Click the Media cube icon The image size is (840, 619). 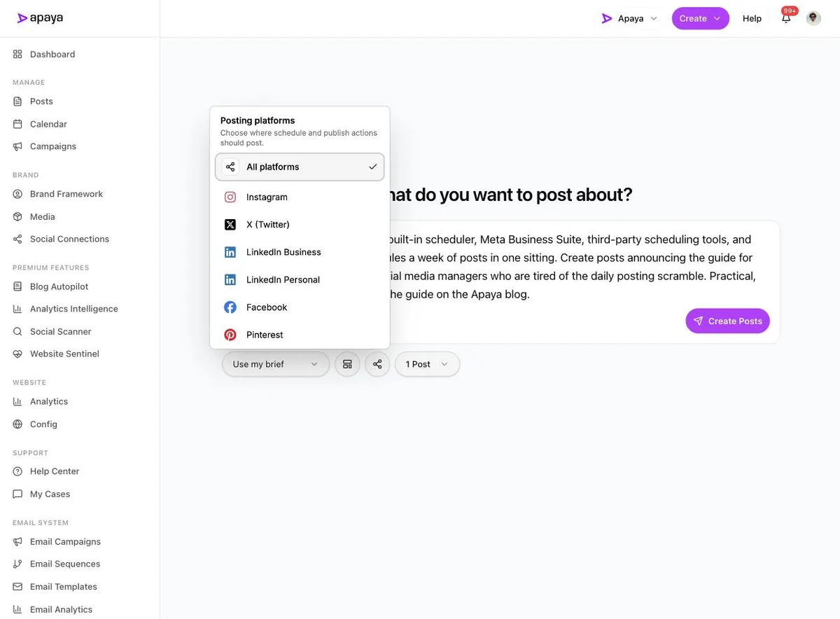[x=17, y=217]
